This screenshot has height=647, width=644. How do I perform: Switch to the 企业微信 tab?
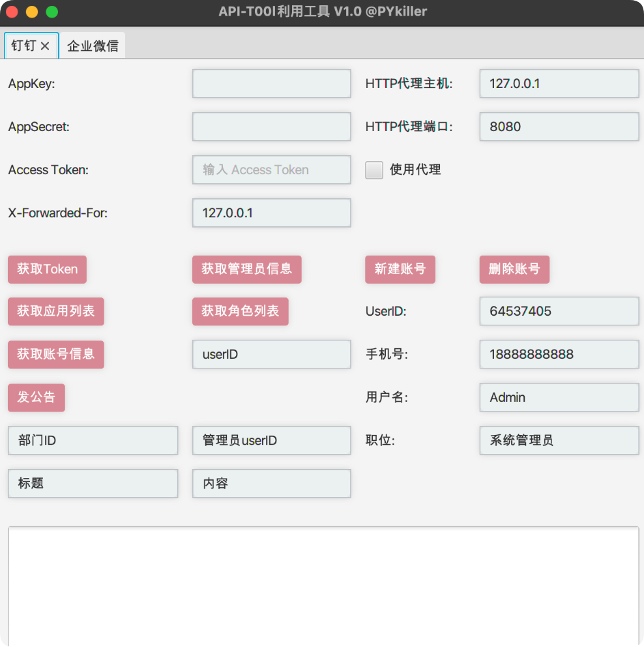pyautogui.click(x=93, y=46)
